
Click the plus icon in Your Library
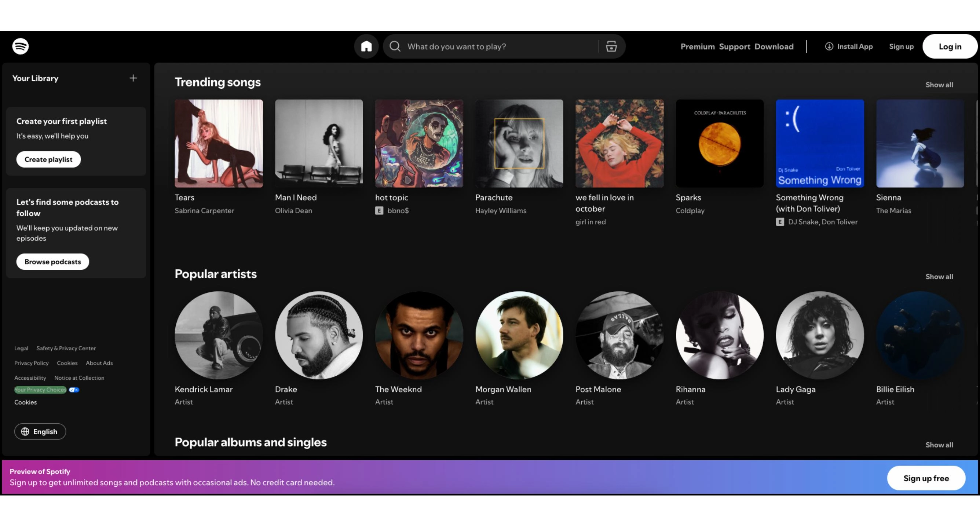[x=133, y=78]
